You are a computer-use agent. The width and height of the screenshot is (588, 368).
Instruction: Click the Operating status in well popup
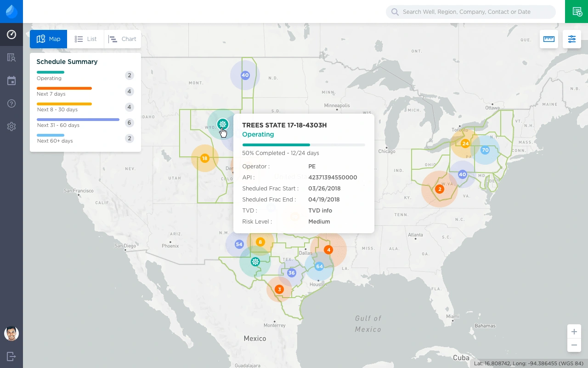tap(258, 134)
